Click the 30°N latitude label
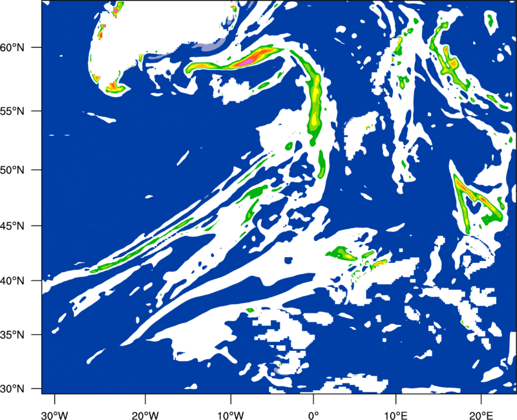 12,389
